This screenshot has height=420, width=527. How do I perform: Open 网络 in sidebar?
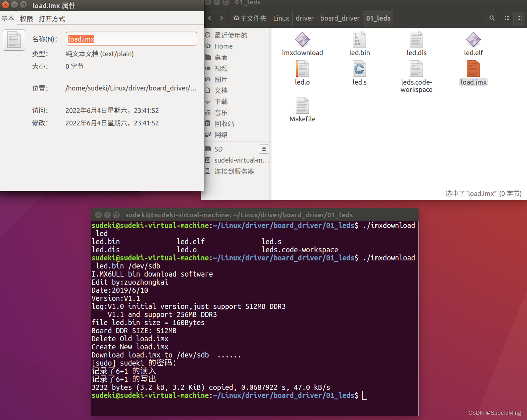(x=221, y=135)
